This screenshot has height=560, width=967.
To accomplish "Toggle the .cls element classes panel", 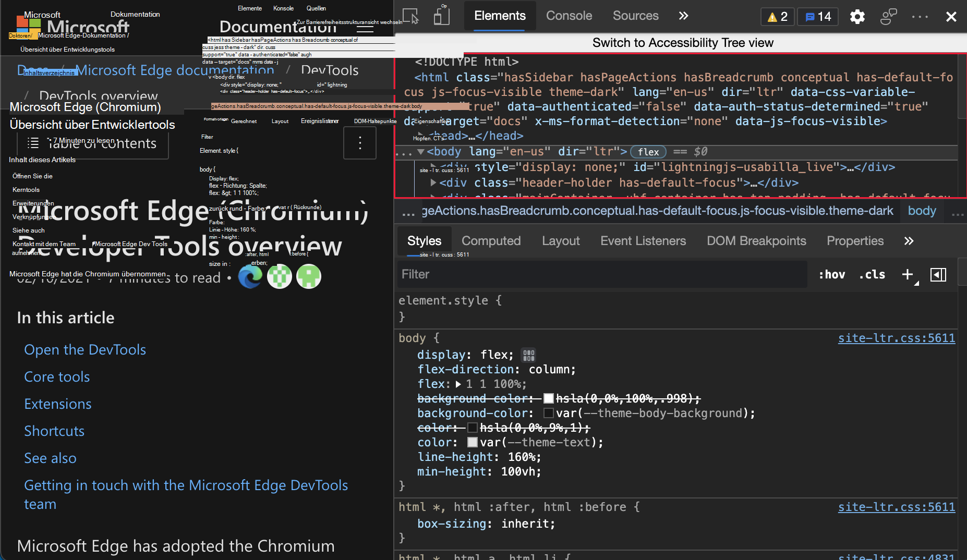I will 872,274.
